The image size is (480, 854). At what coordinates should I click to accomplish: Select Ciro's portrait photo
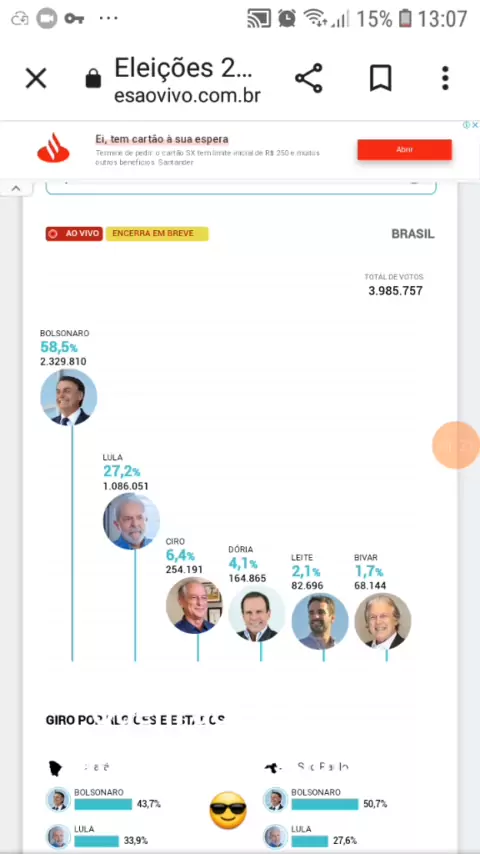[194, 605]
